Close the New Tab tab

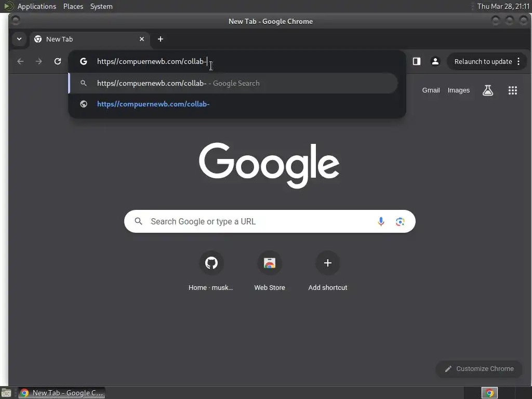coord(142,39)
